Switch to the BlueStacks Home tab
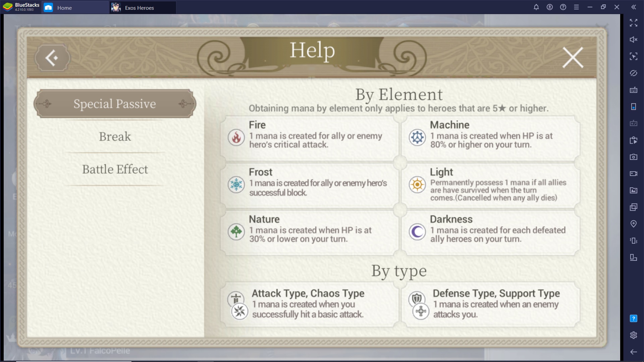Image resolution: width=644 pixels, height=362 pixels. click(75, 7)
